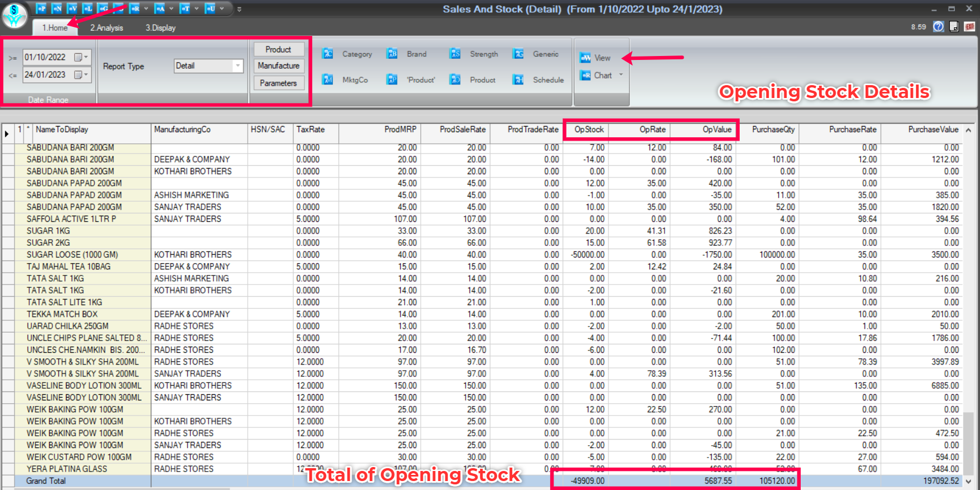Click the red Exit icon
Viewport: 980px width, 490px height.
coord(969,27)
